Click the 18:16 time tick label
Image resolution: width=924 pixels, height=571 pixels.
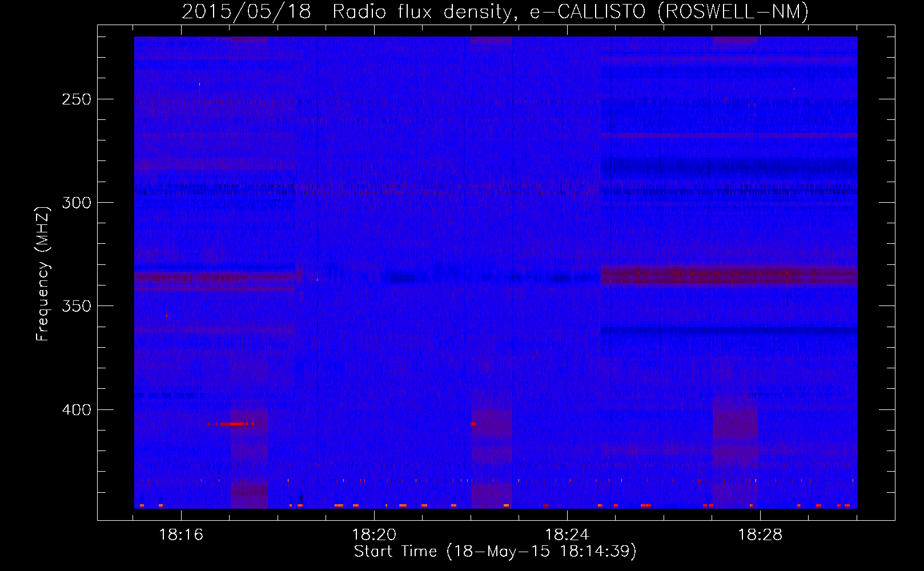coord(181,535)
